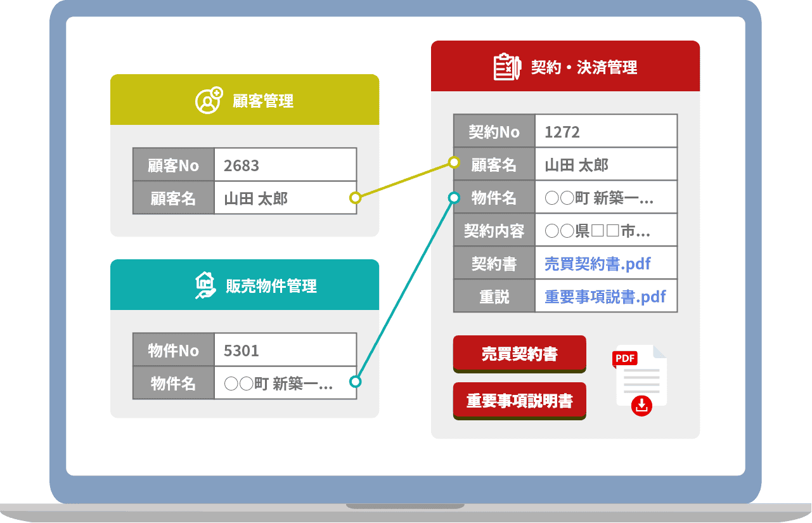Screen dimensions: 812x523
Task: Click the yellow connector dot beside contract 顧客名
Action: (x=454, y=162)
